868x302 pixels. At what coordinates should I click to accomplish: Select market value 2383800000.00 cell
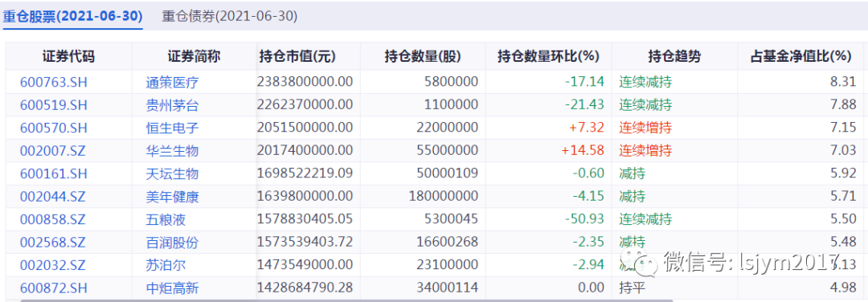(x=305, y=82)
